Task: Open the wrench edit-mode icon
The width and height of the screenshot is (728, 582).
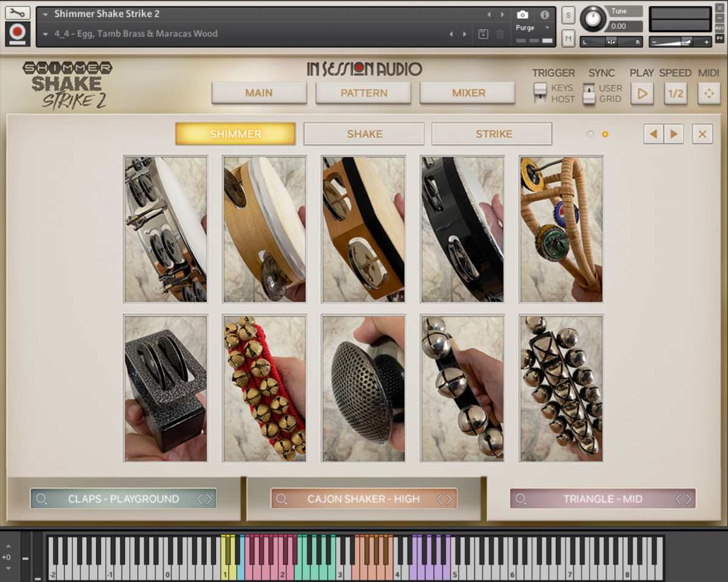Action: point(17,12)
